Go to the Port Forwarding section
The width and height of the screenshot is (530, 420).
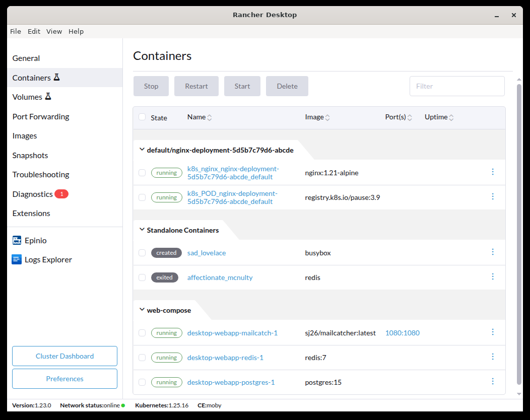point(64,116)
